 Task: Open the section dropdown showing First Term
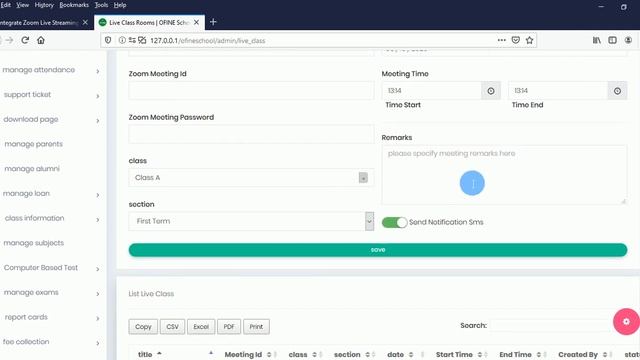coord(251,221)
